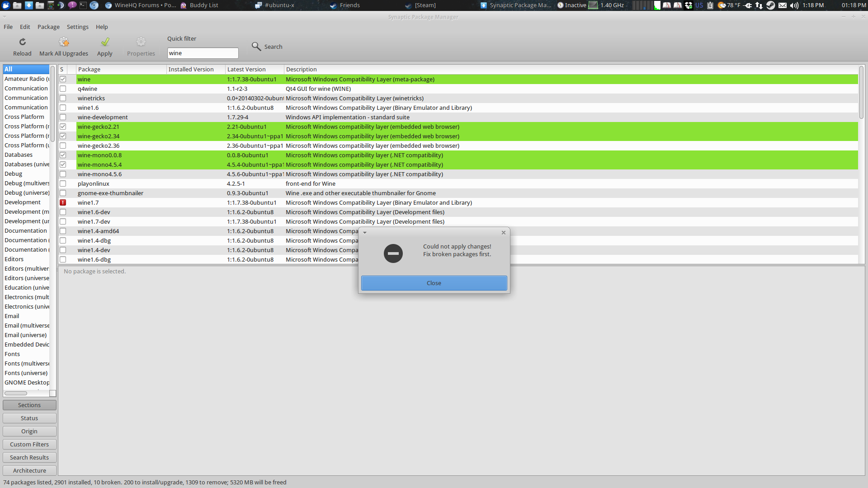
Task: Open the Package menu
Action: (x=48, y=27)
